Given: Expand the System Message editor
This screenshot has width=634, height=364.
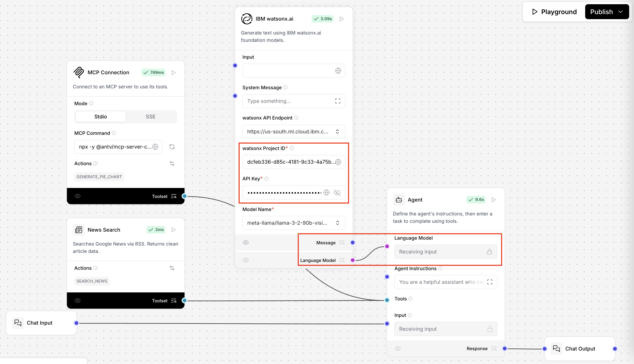Looking at the screenshot, I should pyautogui.click(x=338, y=101).
